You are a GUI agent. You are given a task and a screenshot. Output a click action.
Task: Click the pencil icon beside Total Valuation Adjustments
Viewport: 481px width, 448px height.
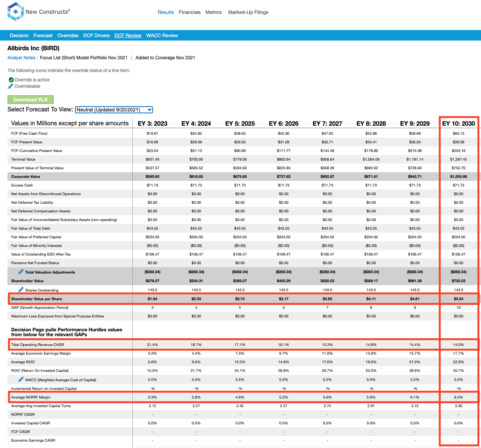(21, 272)
